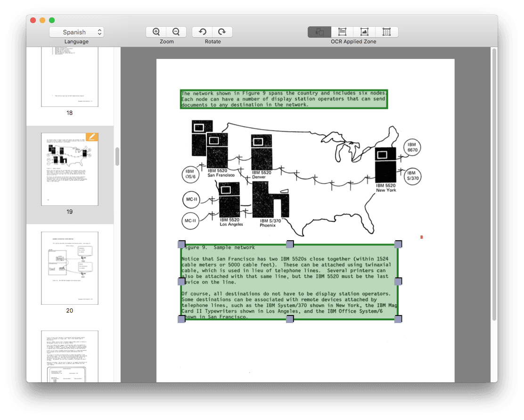Click the Language selector stepper arrows
524x420 pixels.
point(99,32)
